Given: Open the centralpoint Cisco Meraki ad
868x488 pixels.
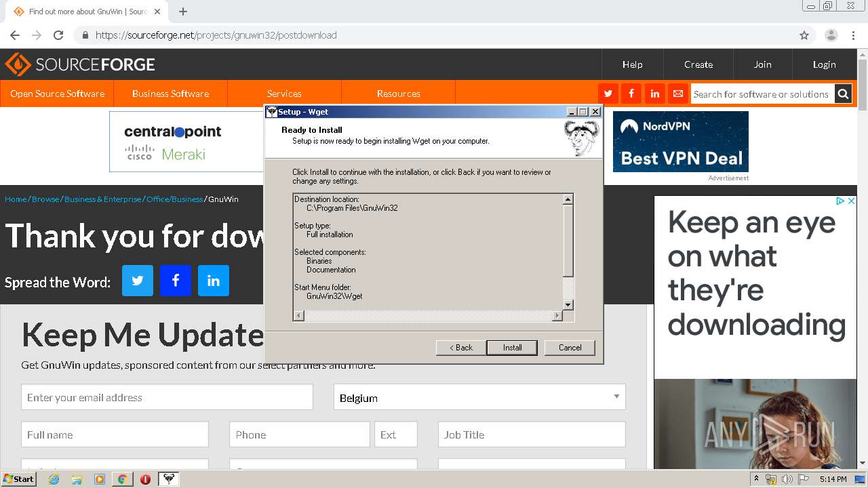Looking at the screenshot, I should [x=186, y=142].
